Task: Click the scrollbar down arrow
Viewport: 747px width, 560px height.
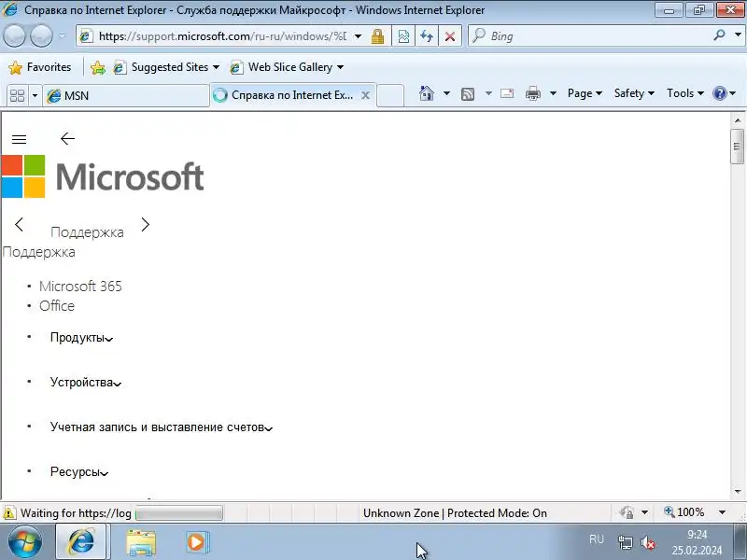Action: (x=738, y=492)
